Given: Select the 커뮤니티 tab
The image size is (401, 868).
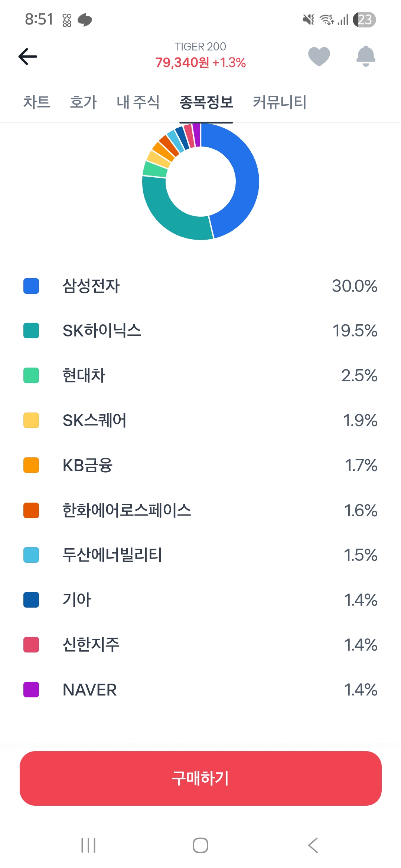Looking at the screenshot, I should 280,102.
